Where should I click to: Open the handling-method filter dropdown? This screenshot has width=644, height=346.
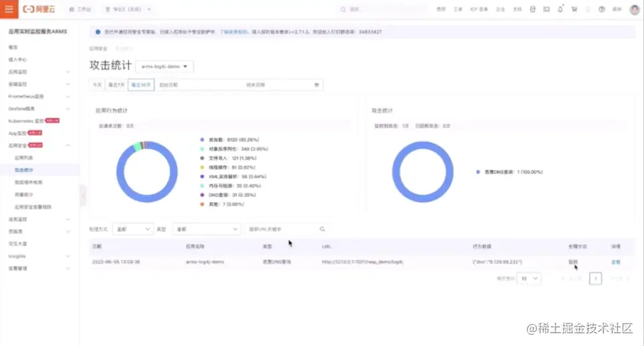pos(132,229)
